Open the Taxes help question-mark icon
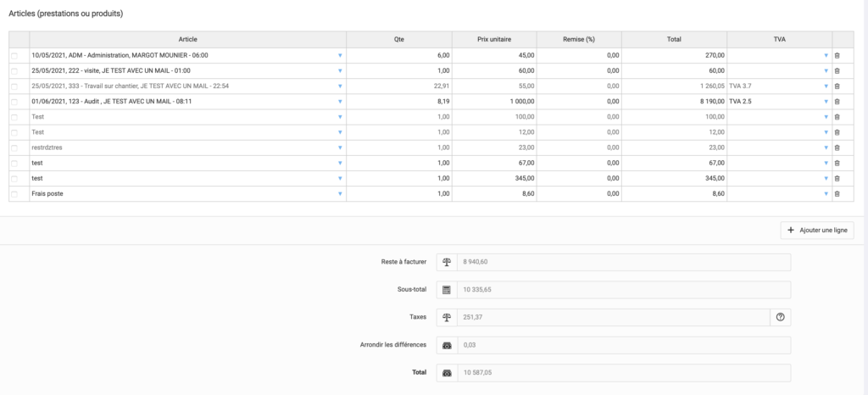 [781, 317]
